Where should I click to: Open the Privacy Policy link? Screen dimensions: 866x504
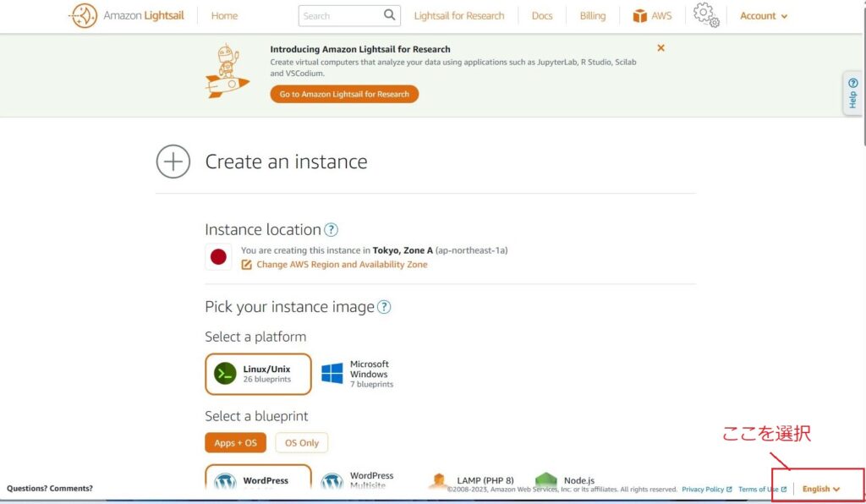706,490
